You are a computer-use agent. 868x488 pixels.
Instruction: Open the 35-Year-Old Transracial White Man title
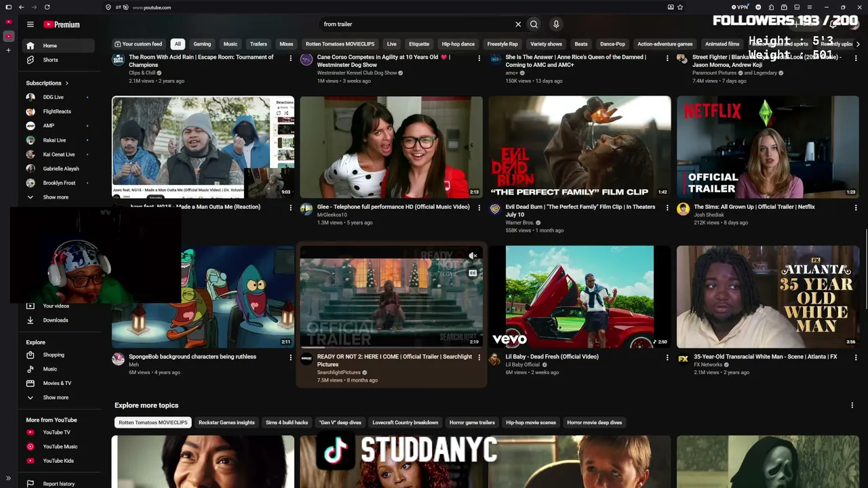click(x=765, y=357)
